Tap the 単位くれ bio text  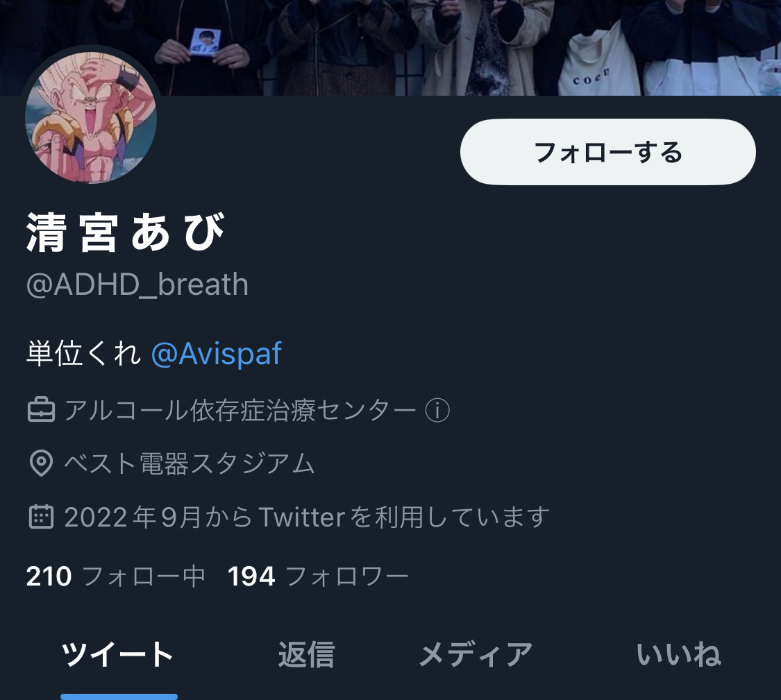(x=83, y=354)
